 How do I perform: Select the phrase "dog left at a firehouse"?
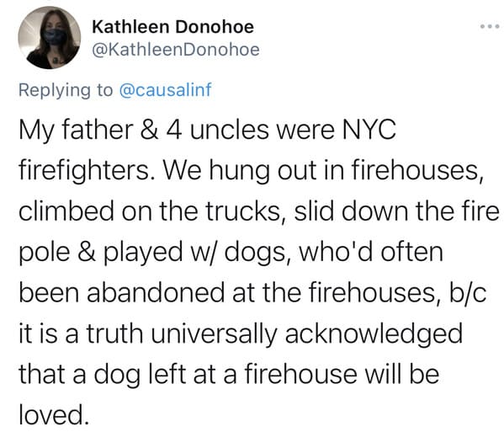click(225, 375)
